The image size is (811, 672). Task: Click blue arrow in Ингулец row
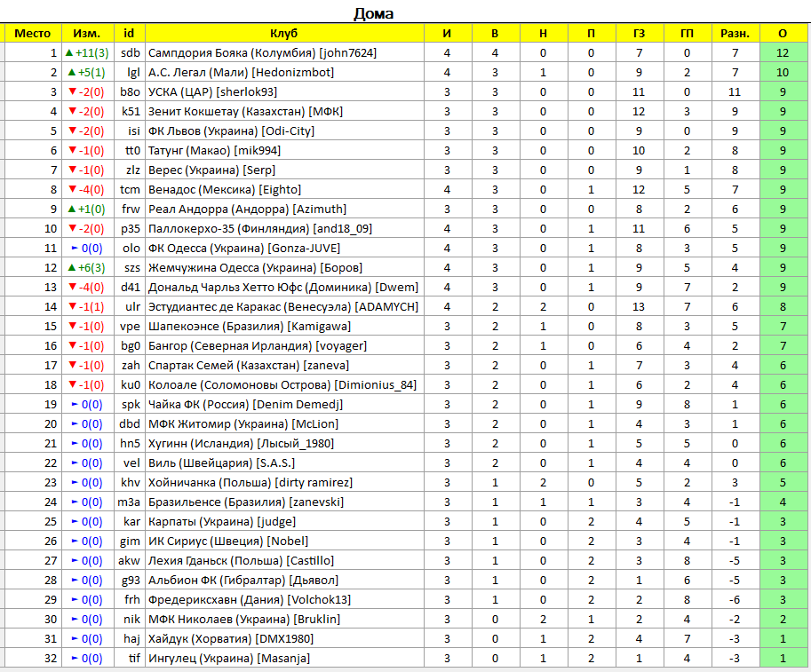75,659
